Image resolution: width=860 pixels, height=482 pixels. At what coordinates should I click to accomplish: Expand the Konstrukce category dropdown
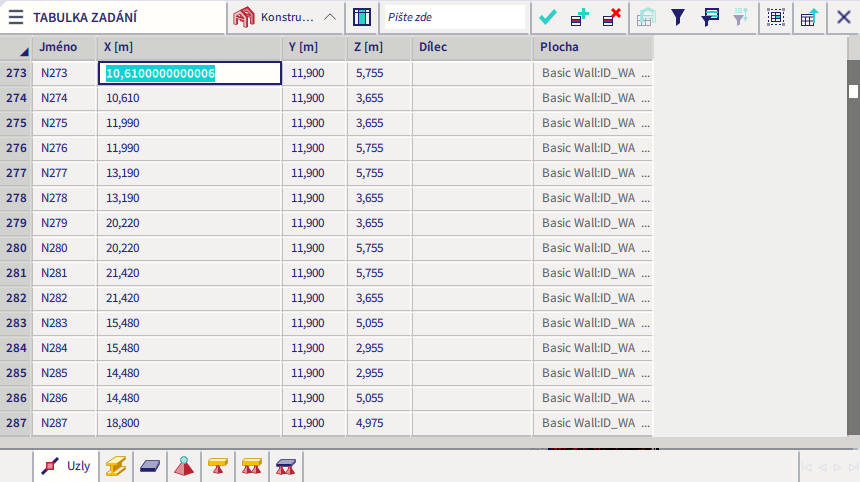click(x=286, y=17)
